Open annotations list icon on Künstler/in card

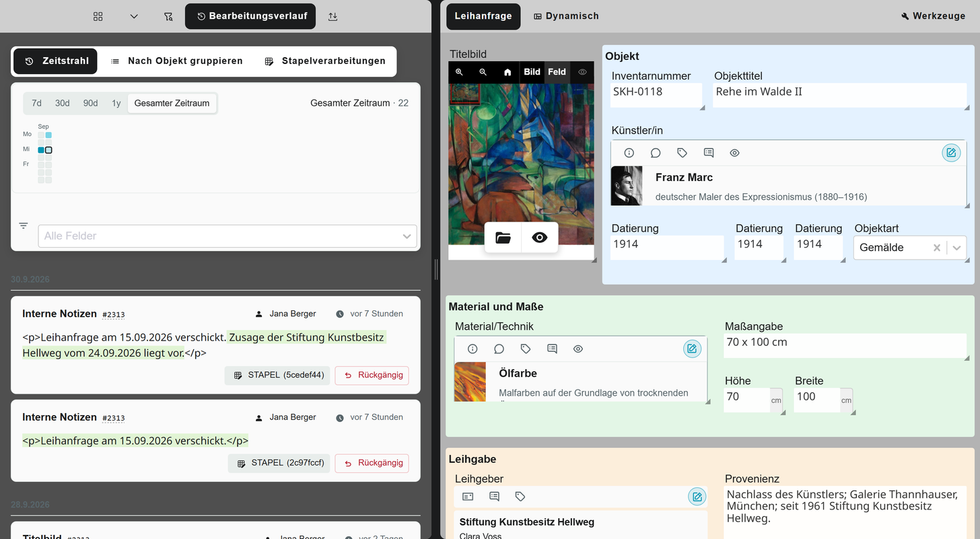708,153
